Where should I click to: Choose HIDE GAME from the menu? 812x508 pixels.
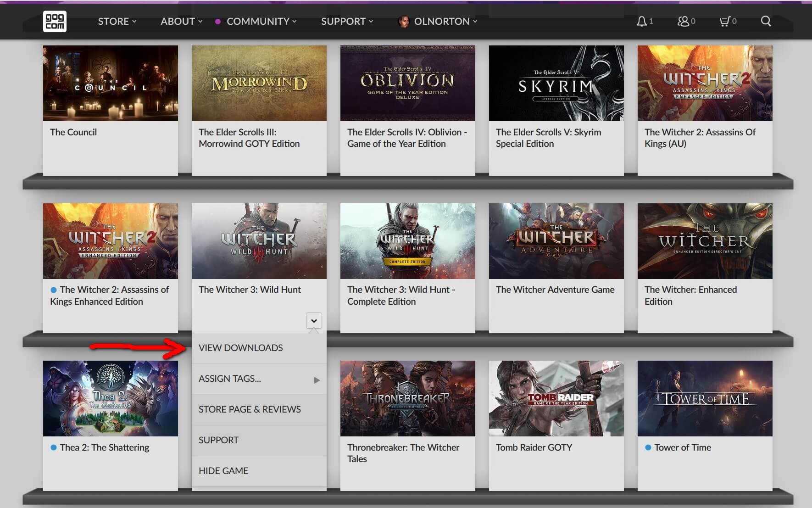tap(259, 471)
